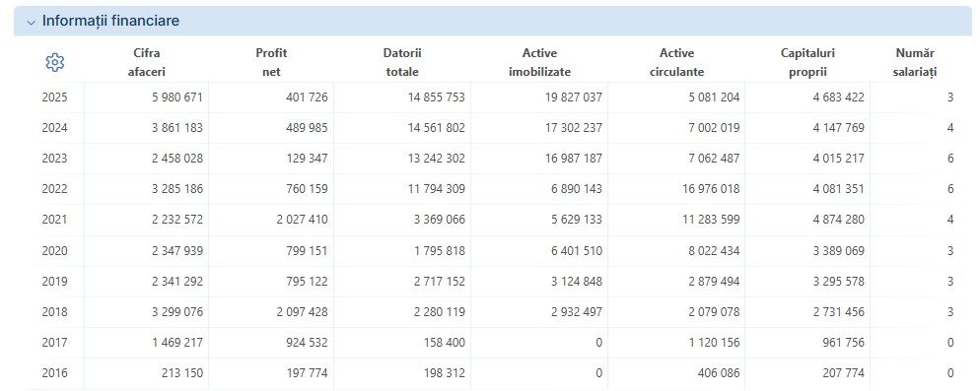Click equity value 961 756
This screenshot has width=980, height=391.
(x=844, y=343)
